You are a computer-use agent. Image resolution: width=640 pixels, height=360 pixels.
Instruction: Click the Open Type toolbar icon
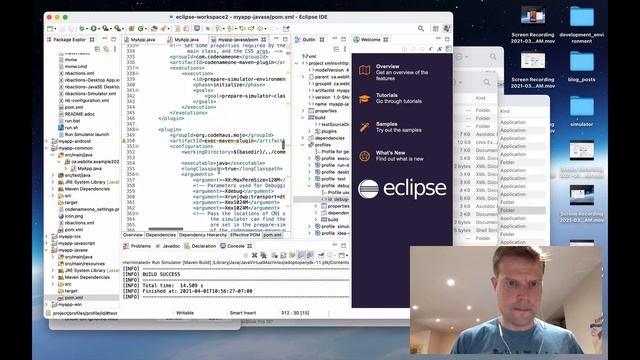154,29
